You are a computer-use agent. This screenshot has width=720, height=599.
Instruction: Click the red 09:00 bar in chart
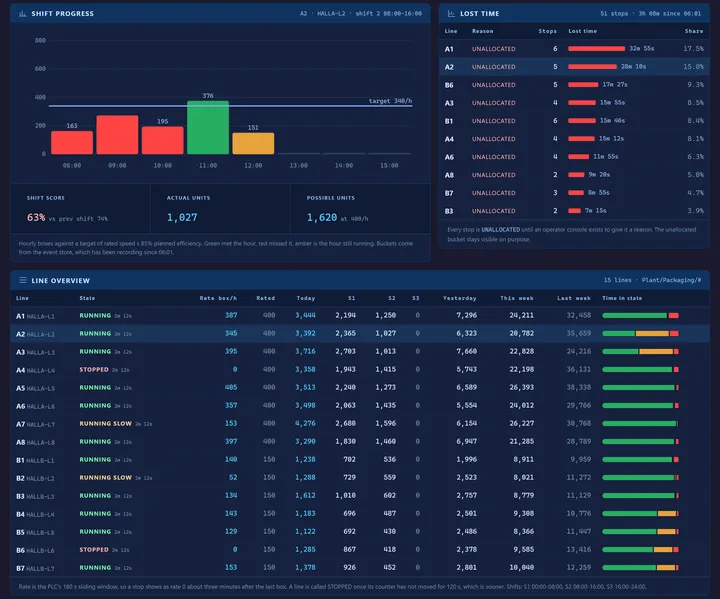pyautogui.click(x=117, y=135)
